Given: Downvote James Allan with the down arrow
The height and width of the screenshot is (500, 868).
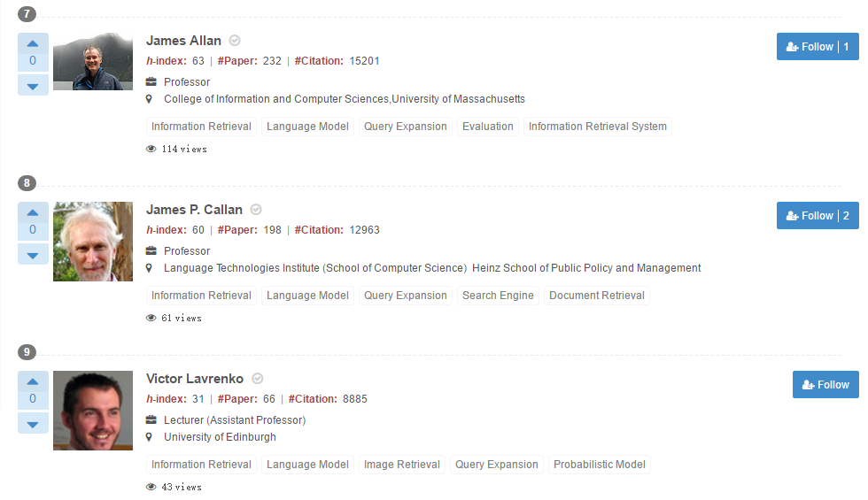Looking at the screenshot, I should click(33, 86).
